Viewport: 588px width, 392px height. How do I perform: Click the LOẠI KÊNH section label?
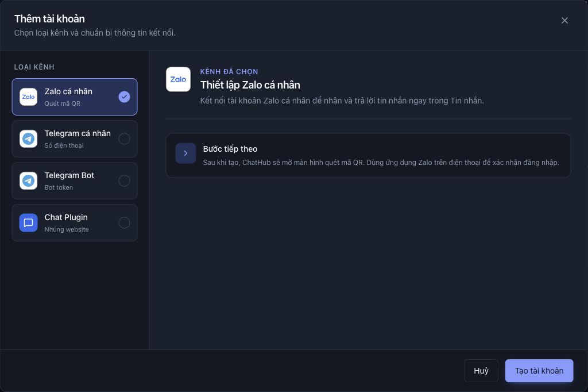[34, 67]
